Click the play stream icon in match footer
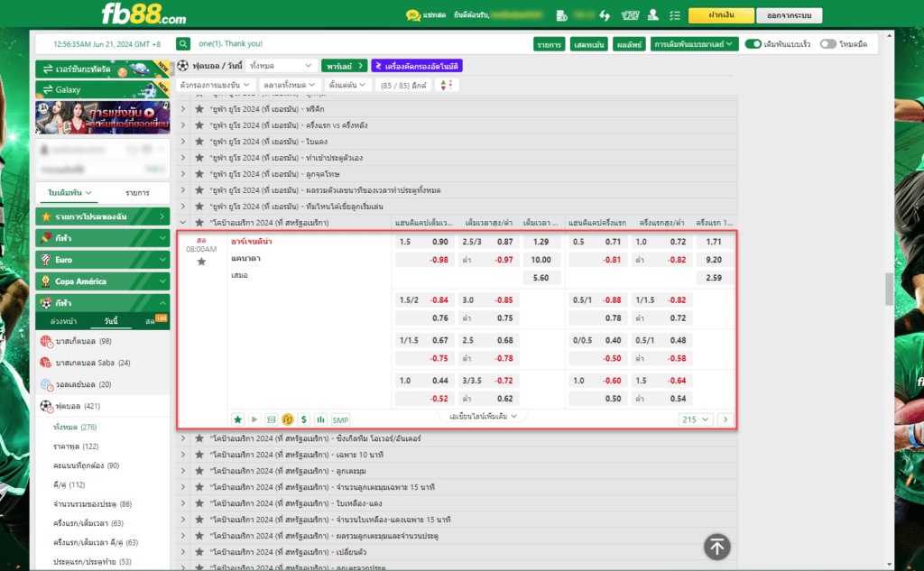This screenshot has width=924, height=571. [x=254, y=419]
